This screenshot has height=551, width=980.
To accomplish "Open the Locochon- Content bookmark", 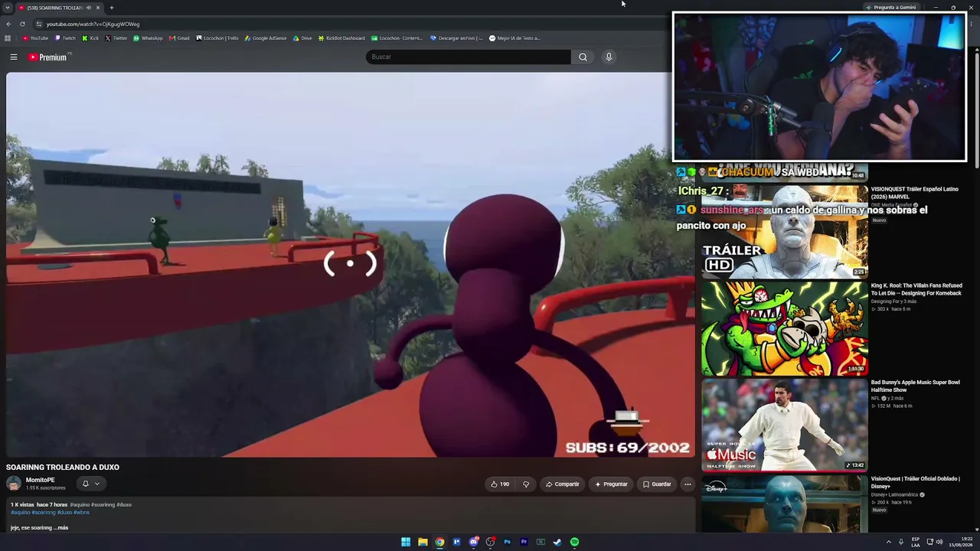I will pos(397,37).
